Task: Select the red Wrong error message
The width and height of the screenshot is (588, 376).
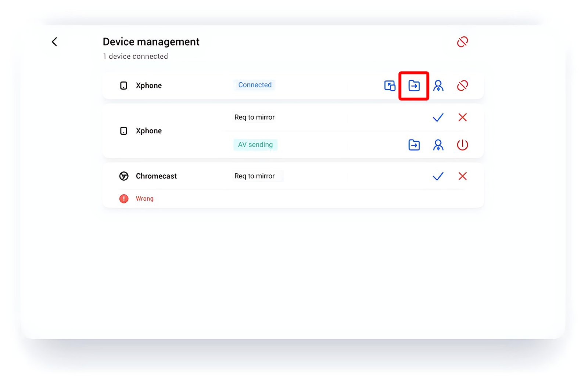Action: point(145,199)
